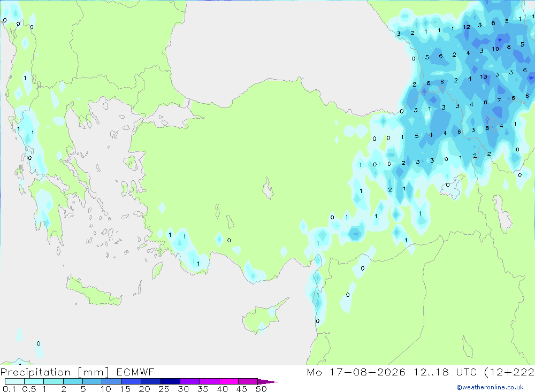Click the 'ECMWF' model label
535x392 pixels.
pyautogui.click(x=135, y=372)
